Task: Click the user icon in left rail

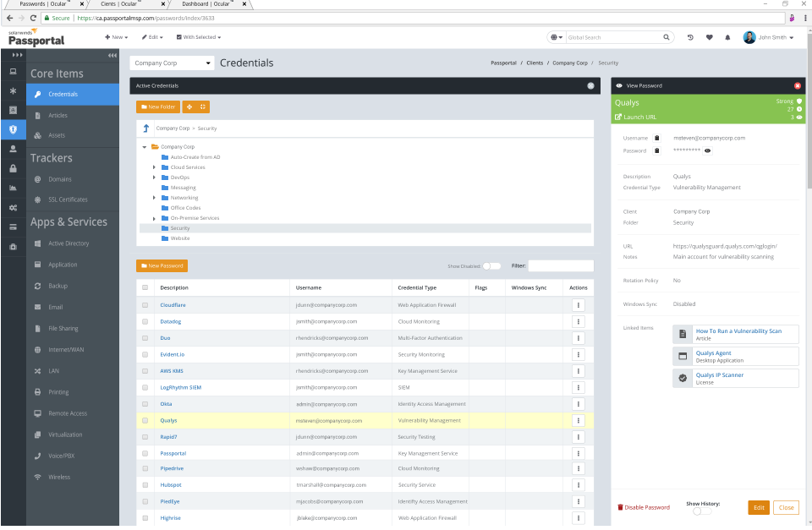Action: click(x=13, y=149)
